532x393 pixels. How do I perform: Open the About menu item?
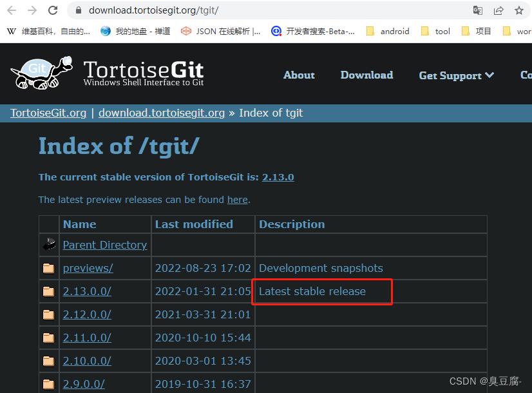(x=299, y=75)
